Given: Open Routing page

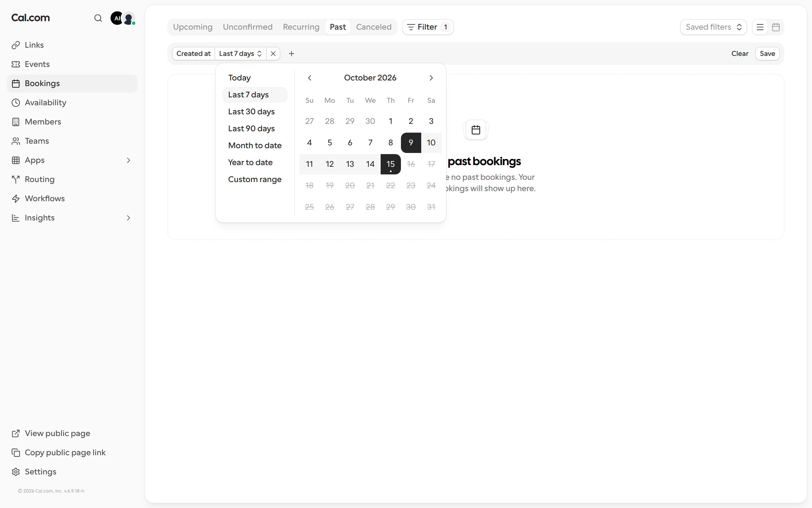Looking at the screenshot, I should [x=72, y=179].
